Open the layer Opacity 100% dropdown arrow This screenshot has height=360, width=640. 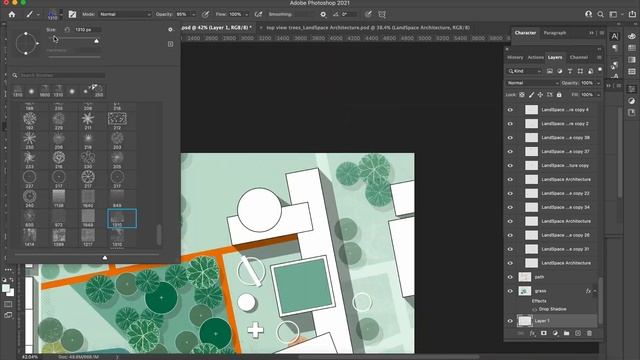[598, 83]
